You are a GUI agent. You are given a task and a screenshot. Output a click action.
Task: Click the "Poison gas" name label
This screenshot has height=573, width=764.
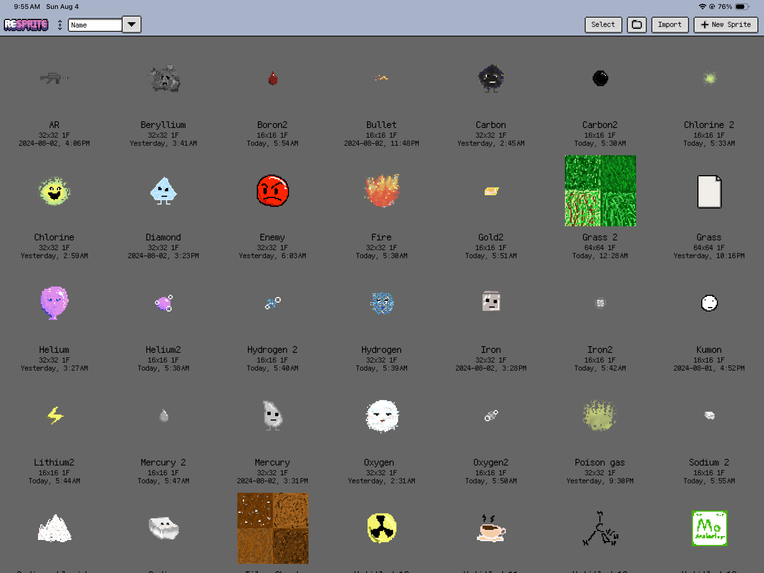600,462
